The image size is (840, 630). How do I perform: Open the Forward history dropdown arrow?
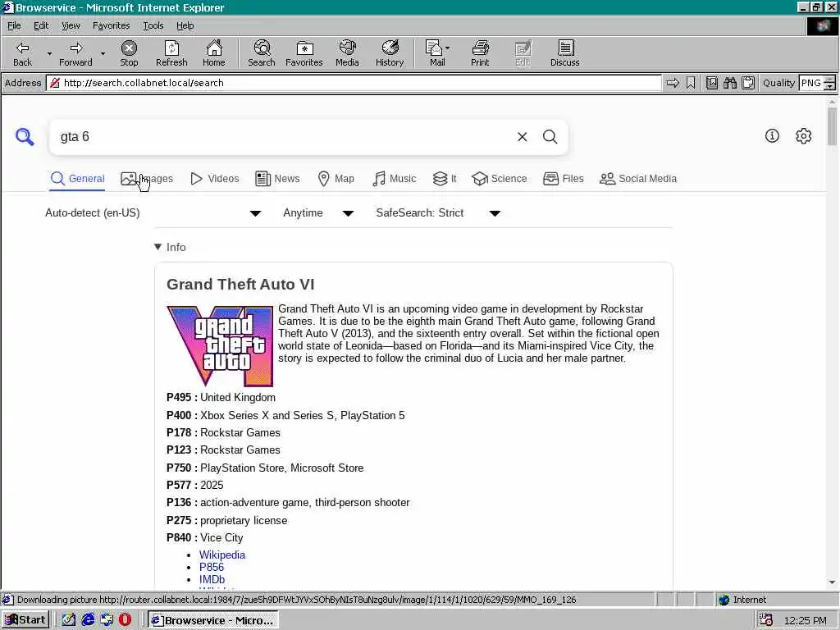(x=103, y=53)
